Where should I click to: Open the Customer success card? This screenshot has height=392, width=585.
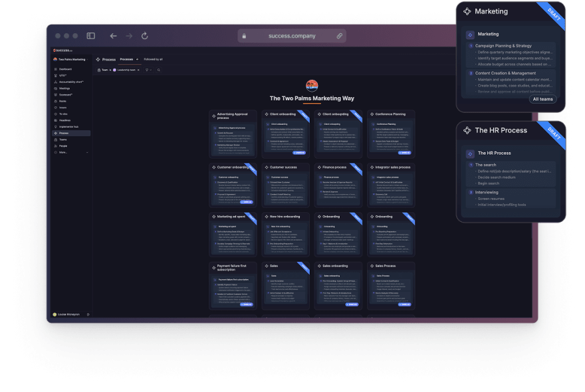(286, 185)
